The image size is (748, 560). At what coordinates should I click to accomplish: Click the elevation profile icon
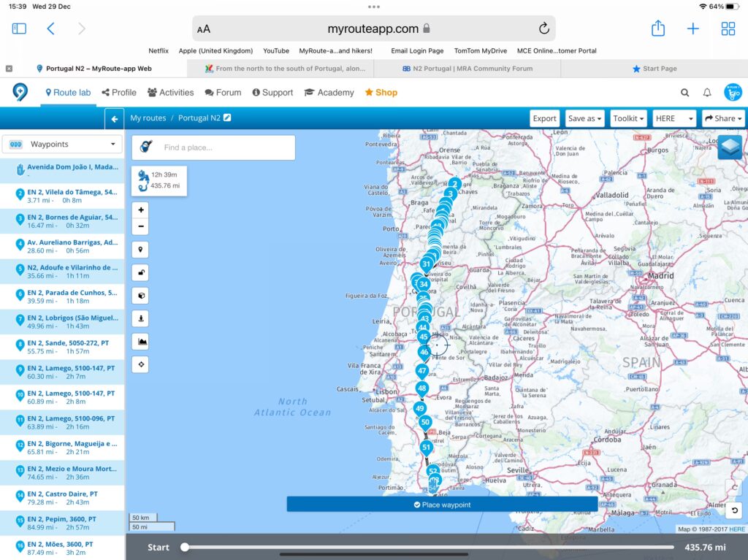point(140,341)
